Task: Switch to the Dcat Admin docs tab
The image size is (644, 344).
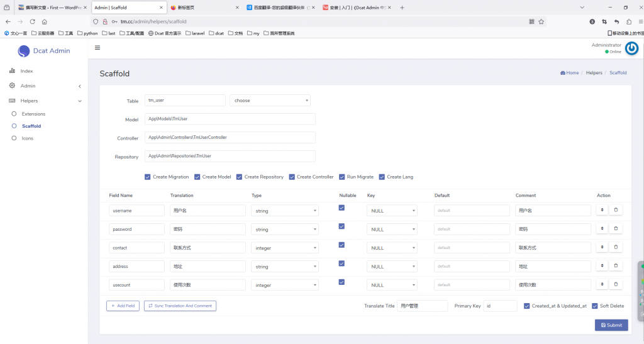Action: tap(357, 8)
